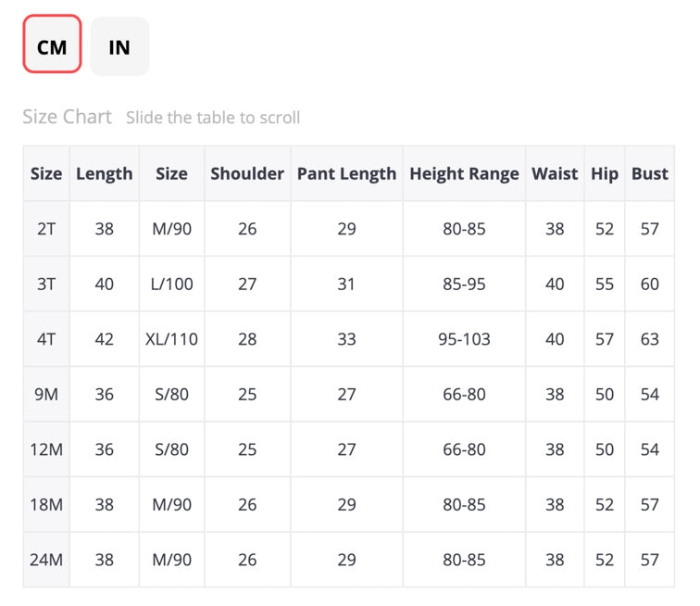Select the 12M size row label
Image resolution: width=700 pixels, height=606 pixels.
pos(46,449)
